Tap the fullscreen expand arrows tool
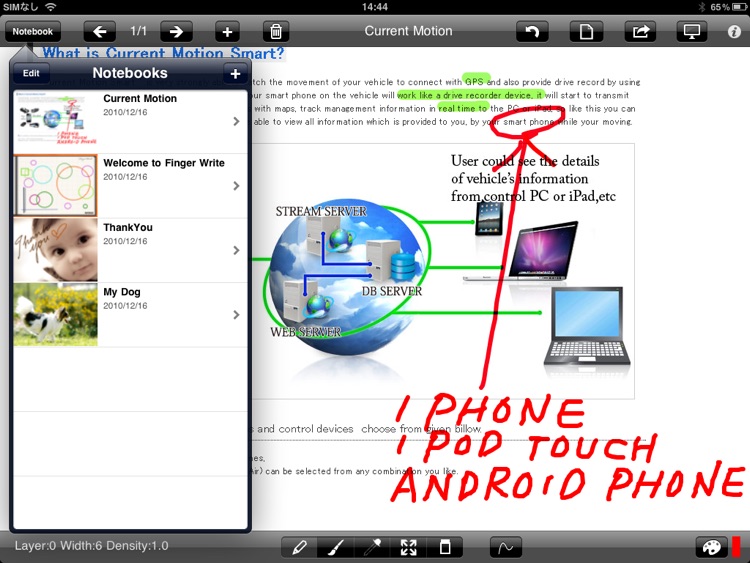This screenshot has width=750, height=563. click(x=408, y=547)
